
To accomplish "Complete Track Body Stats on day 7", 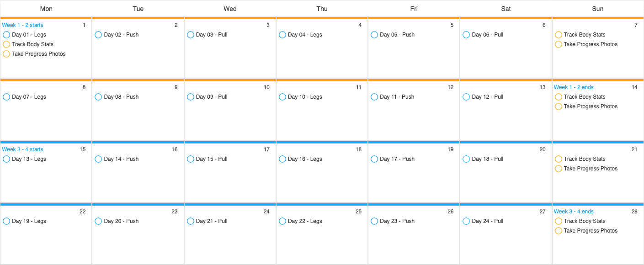I will coord(559,35).
